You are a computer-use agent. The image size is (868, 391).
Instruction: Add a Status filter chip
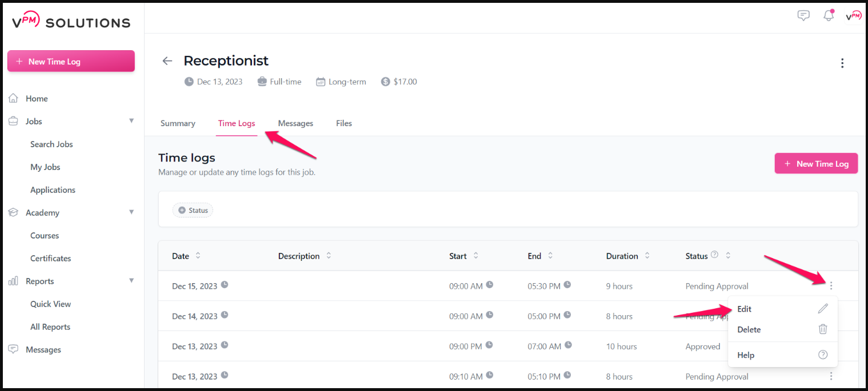click(x=193, y=210)
